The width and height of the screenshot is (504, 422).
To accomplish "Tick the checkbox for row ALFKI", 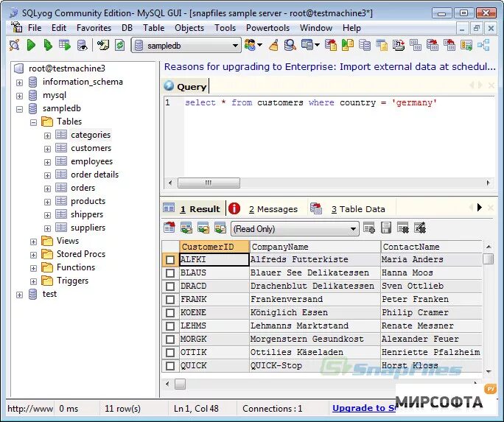I will pyautogui.click(x=170, y=260).
